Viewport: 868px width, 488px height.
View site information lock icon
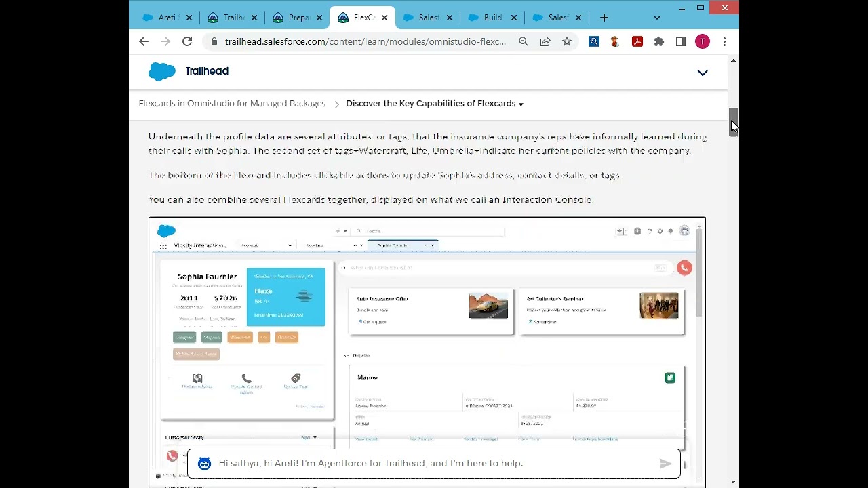pyautogui.click(x=214, y=41)
